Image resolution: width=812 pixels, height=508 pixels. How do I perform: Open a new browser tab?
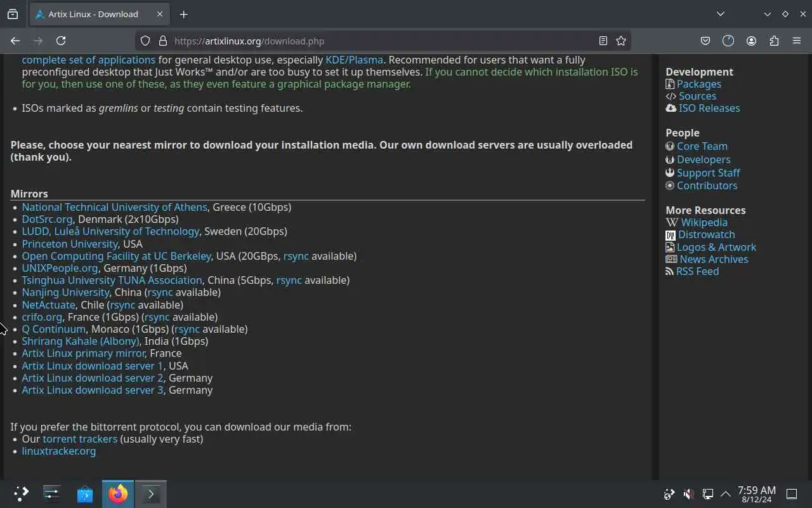pyautogui.click(x=183, y=14)
